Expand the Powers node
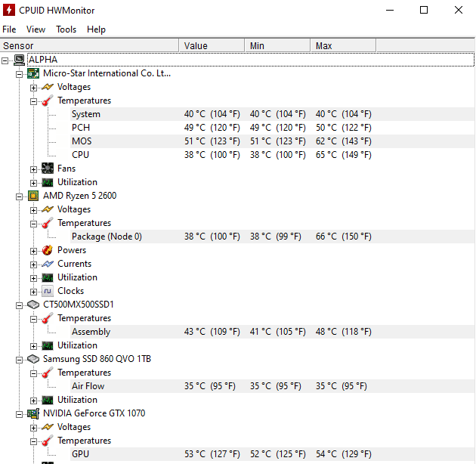Screen dimensions: 476x464 pyautogui.click(x=33, y=251)
